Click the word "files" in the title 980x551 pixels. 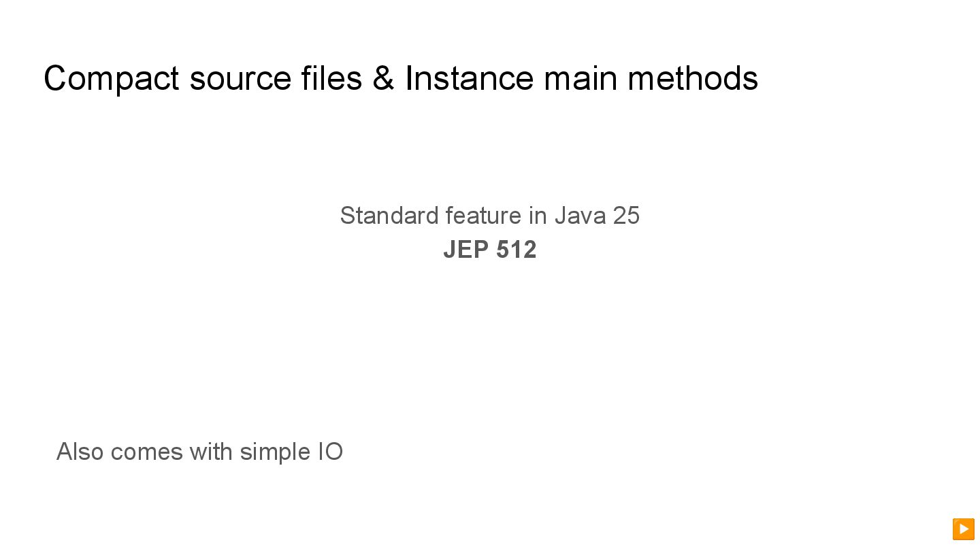point(331,78)
